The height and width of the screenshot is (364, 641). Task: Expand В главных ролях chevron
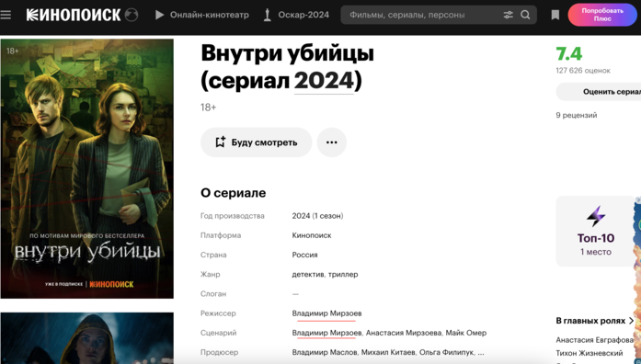click(x=631, y=321)
